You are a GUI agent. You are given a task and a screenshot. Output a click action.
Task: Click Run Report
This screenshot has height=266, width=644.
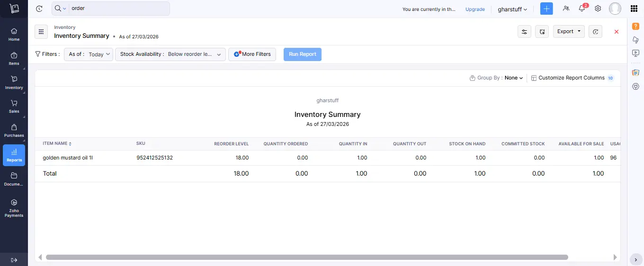tap(303, 54)
